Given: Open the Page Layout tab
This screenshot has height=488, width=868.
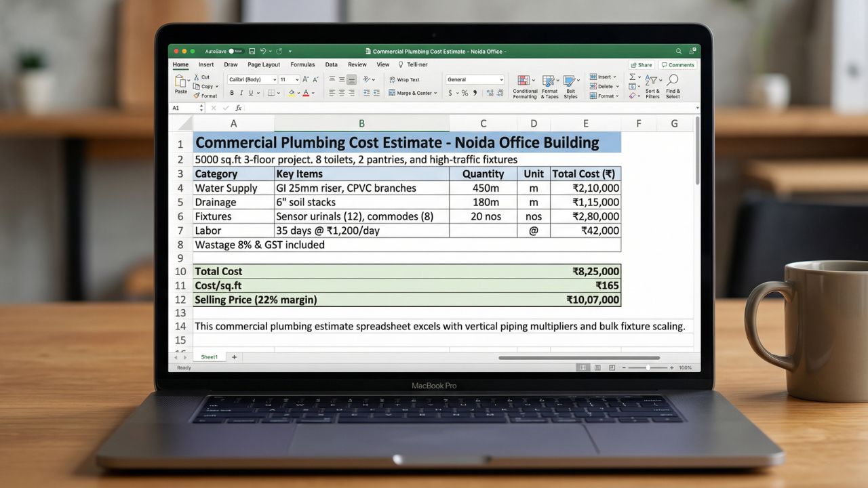Looking at the screenshot, I should pos(263,64).
